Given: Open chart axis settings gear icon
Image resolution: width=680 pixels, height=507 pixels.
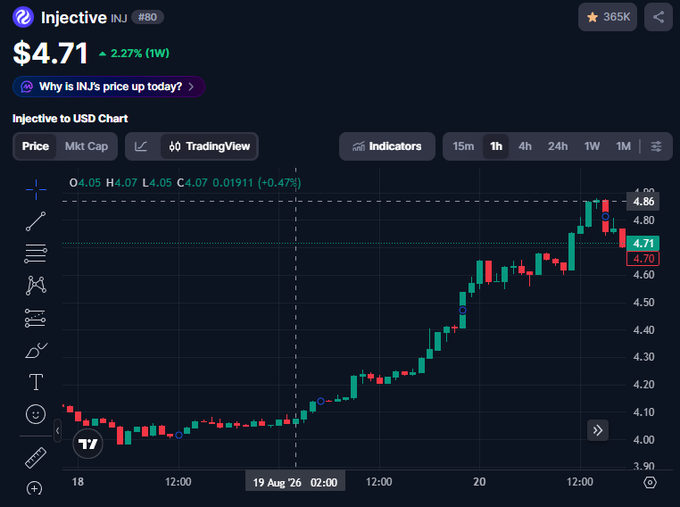Looking at the screenshot, I should [650, 482].
